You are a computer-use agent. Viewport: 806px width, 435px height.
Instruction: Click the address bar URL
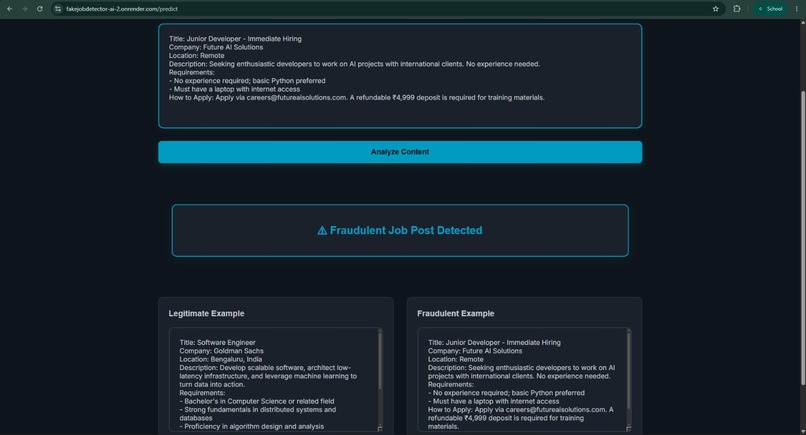click(x=122, y=9)
